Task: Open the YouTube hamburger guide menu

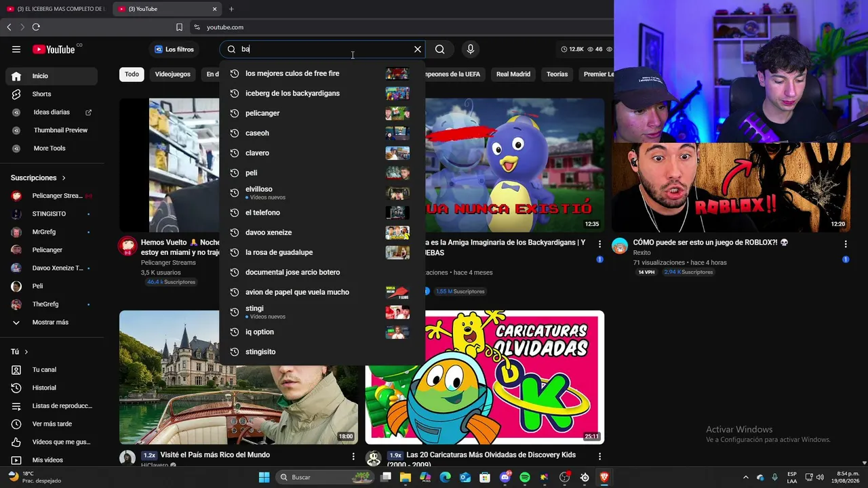Action: click(16, 49)
